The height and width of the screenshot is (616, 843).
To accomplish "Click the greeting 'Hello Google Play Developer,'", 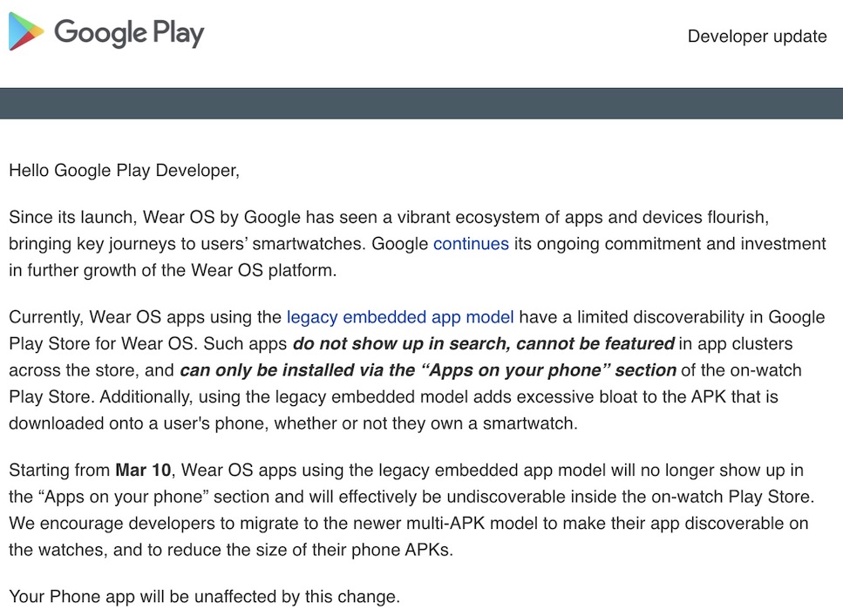I will 124,171.
